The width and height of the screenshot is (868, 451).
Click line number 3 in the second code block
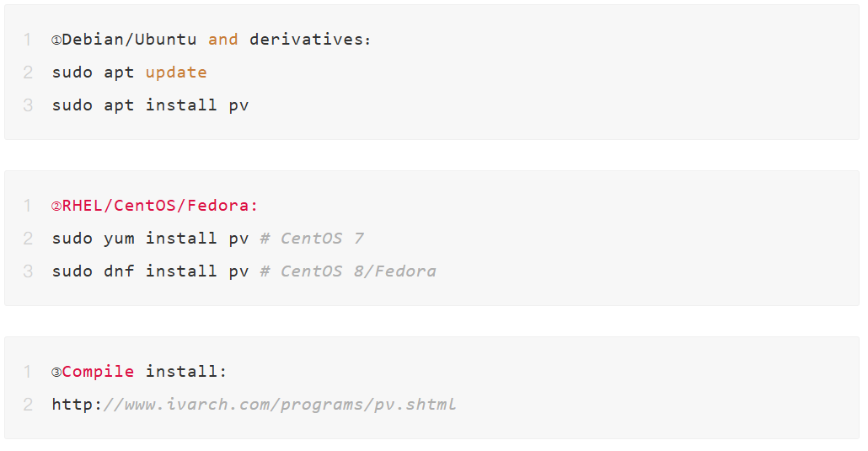(x=28, y=271)
